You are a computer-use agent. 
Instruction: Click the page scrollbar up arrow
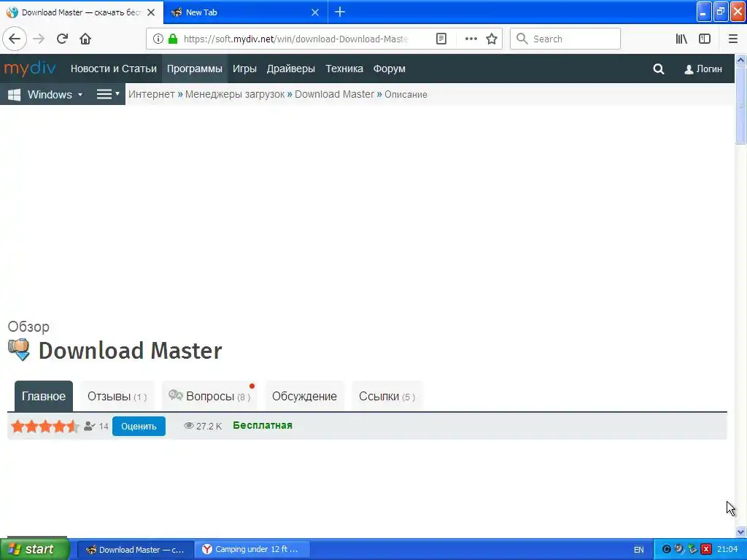point(740,60)
